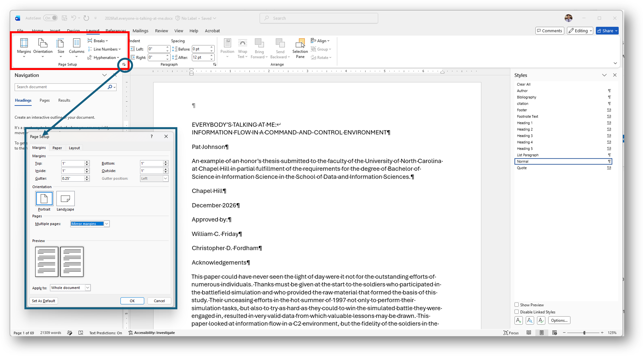The image size is (644, 356).
Task: Click the Manage Styles icon
Action: [541, 320]
